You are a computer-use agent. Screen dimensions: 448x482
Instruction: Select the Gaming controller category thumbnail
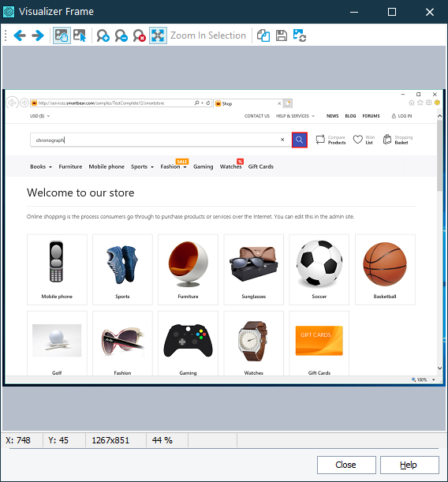pyautogui.click(x=188, y=343)
